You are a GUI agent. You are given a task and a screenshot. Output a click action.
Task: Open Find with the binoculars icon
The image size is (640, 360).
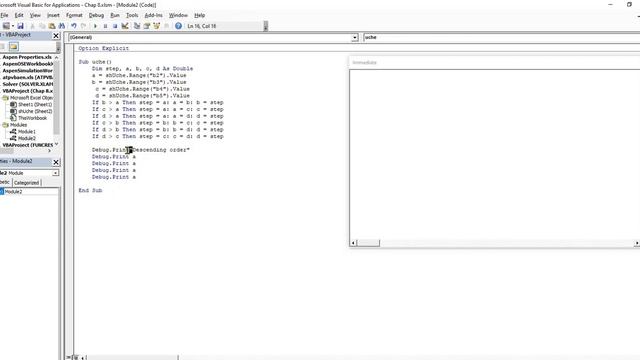point(62,26)
